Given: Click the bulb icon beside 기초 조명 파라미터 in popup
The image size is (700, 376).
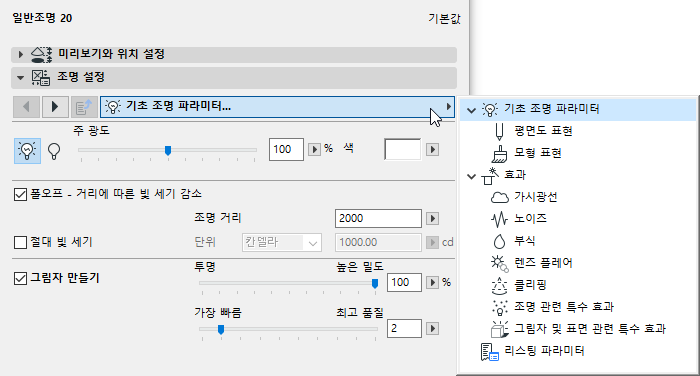Looking at the screenshot, I should 490,109.
